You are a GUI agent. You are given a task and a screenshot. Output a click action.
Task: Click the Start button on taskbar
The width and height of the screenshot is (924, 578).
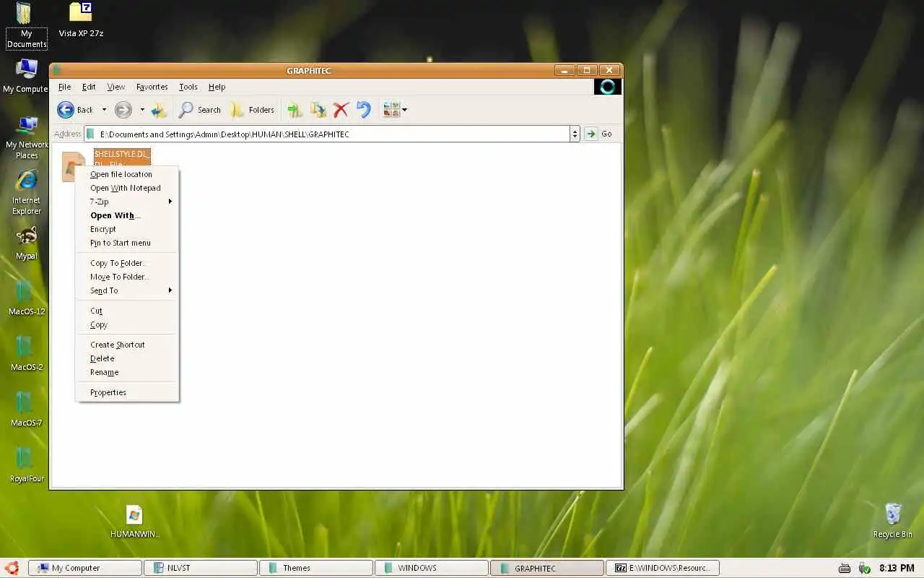(x=11, y=568)
